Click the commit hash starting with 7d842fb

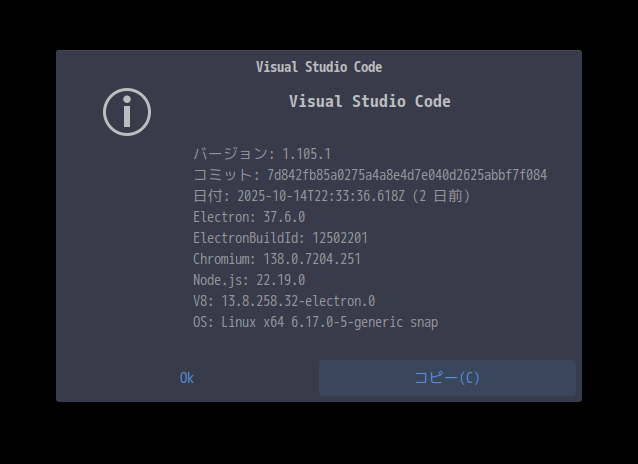407,175
